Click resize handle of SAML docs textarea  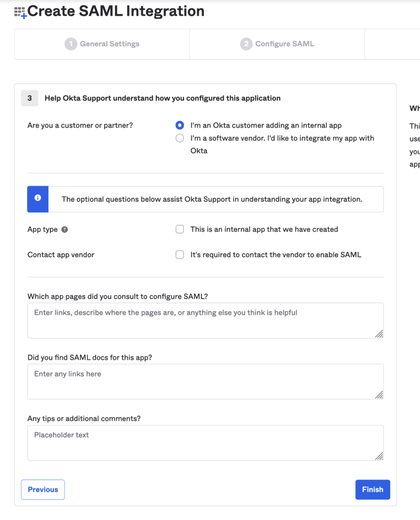pyautogui.click(x=379, y=395)
